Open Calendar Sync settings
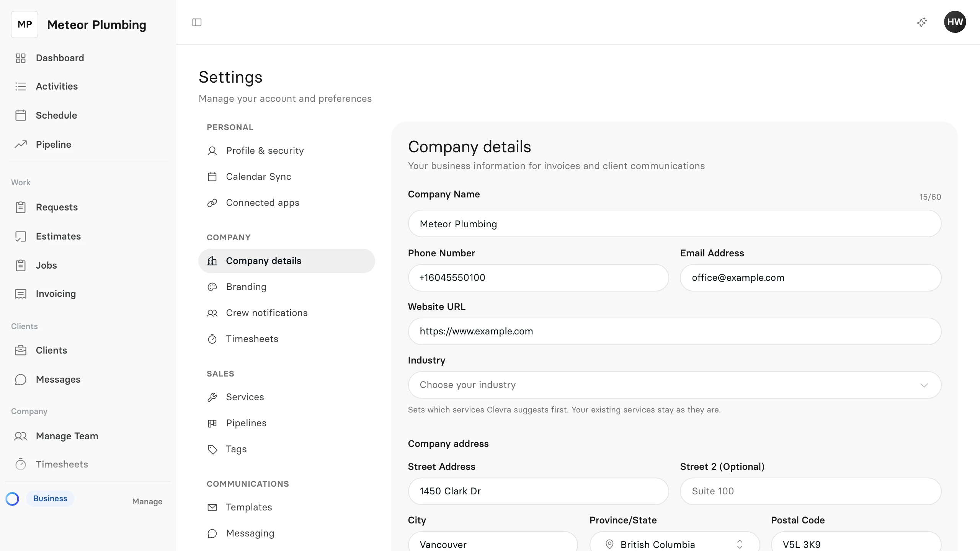Viewport: 980px width, 551px height. [x=287, y=177]
